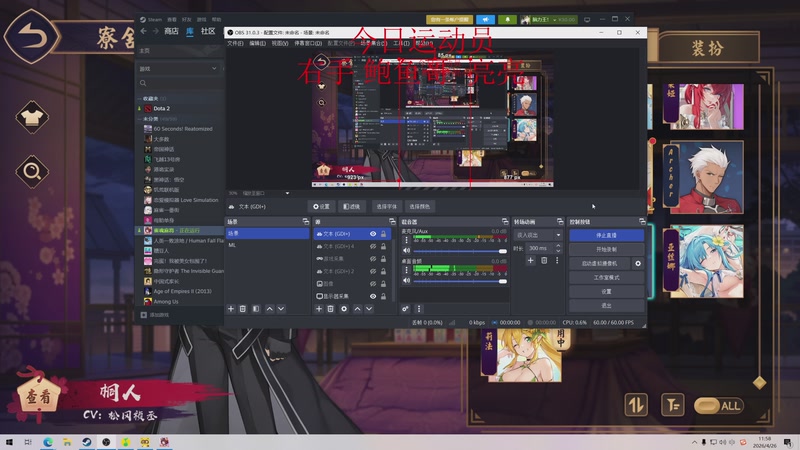
Task: Click game back arrow in top-left corner
Action: pos(32,36)
